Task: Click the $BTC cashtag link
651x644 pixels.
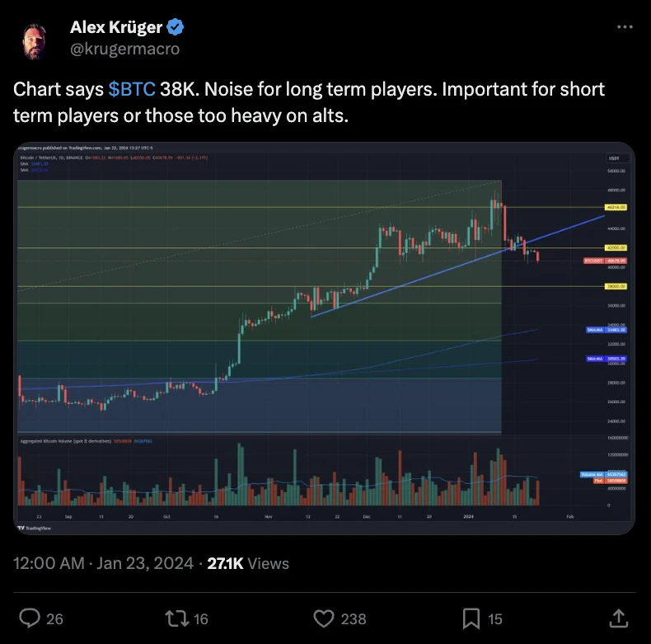Action: click(x=132, y=89)
